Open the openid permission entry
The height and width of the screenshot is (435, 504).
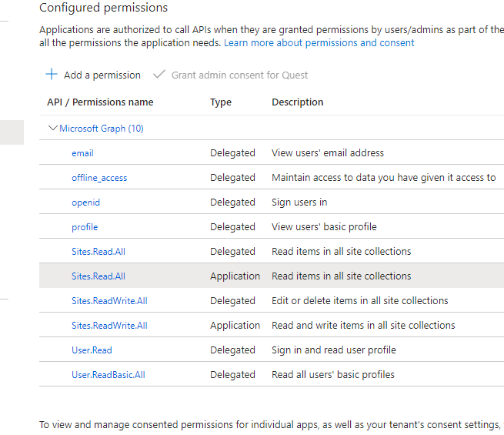(x=85, y=202)
